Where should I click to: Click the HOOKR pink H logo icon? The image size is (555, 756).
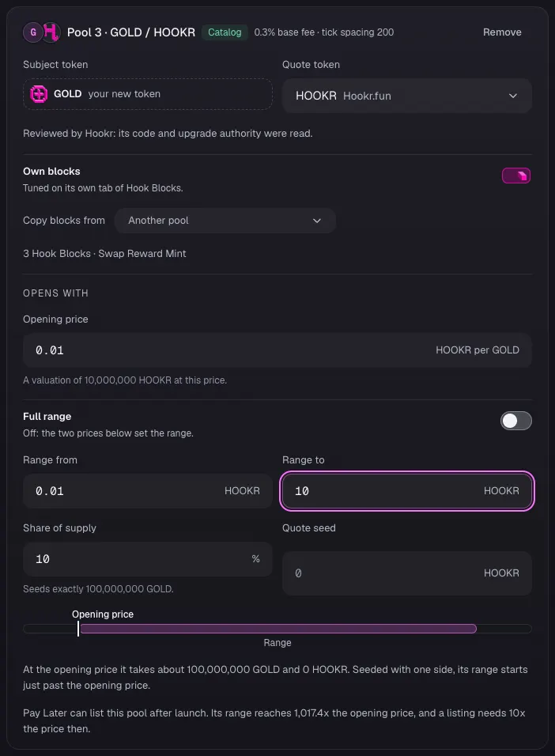51,32
